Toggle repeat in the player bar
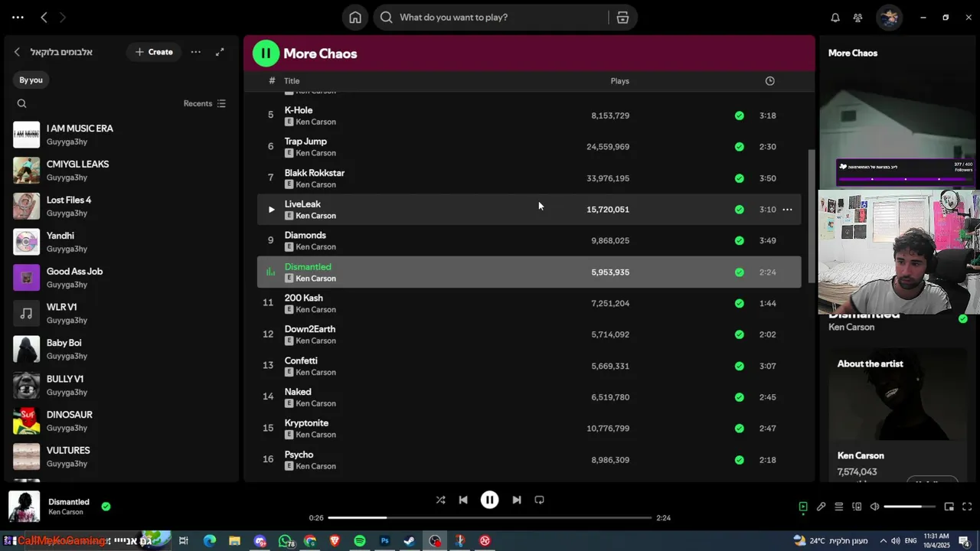Viewport: 980px width, 551px height. pyautogui.click(x=539, y=500)
